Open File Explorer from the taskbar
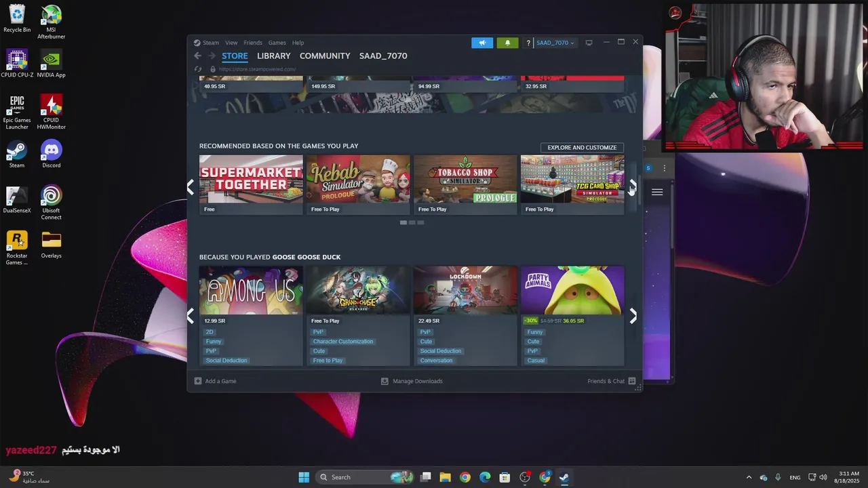This screenshot has width=868, height=488. click(x=445, y=477)
